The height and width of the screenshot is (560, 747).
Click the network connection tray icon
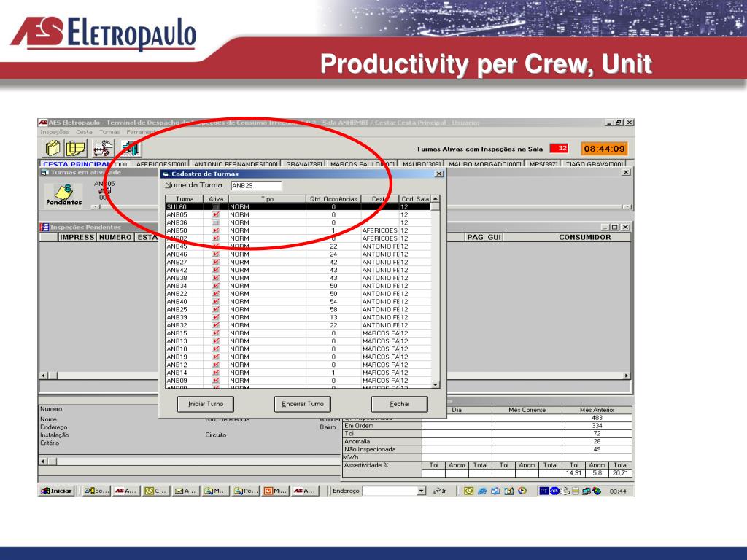(x=587, y=491)
